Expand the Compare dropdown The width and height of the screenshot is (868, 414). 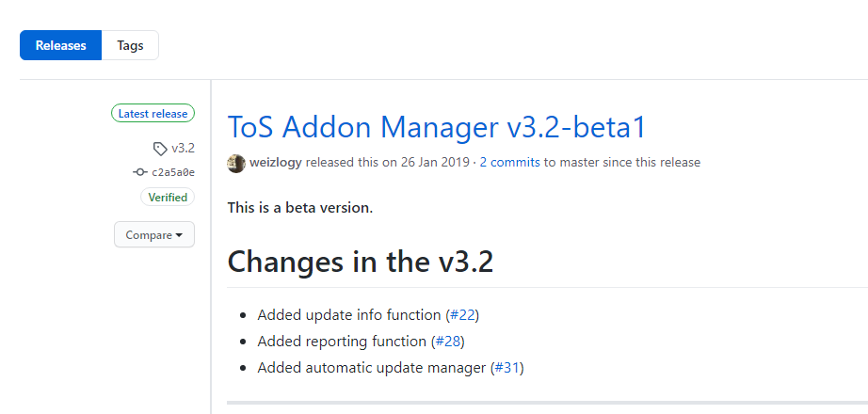pyautogui.click(x=154, y=235)
